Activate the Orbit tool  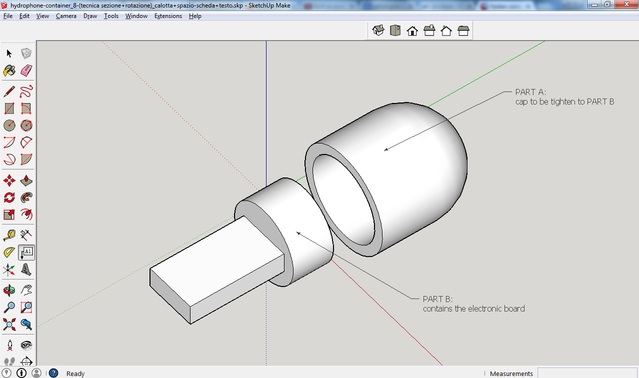9,290
